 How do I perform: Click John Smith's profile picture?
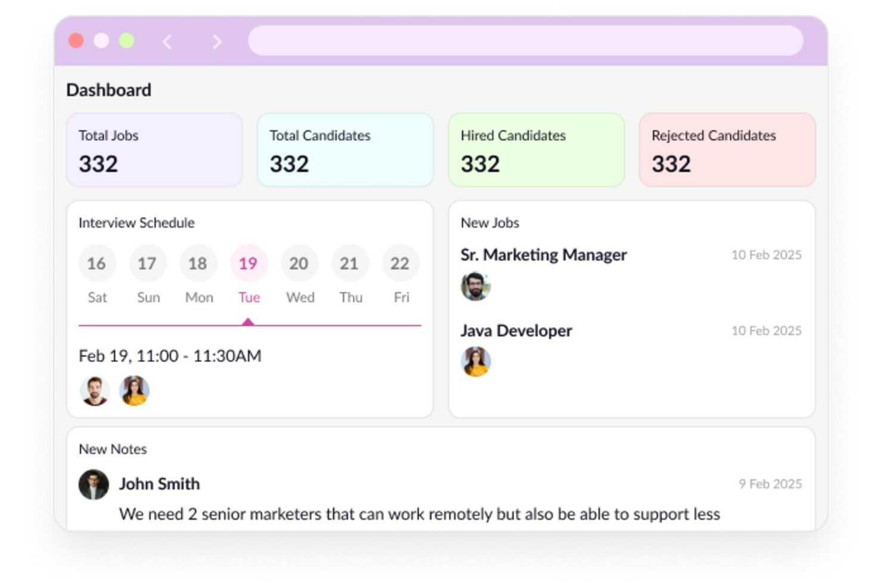93,484
